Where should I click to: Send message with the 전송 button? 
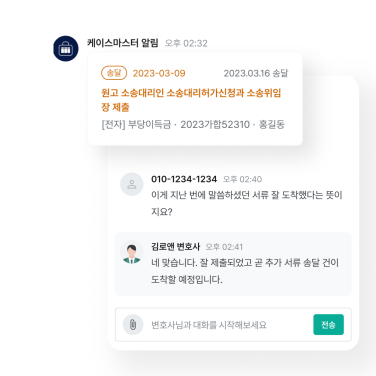click(x=328, y=324)
